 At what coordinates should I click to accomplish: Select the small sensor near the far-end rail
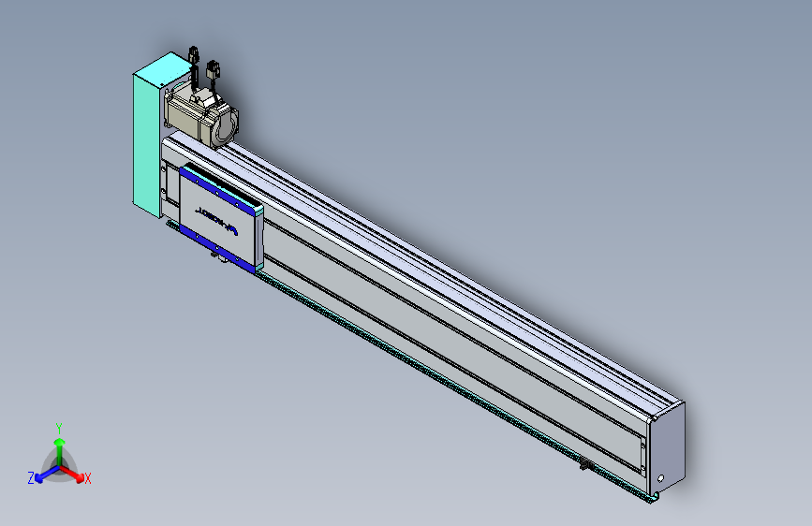(586, 465)
